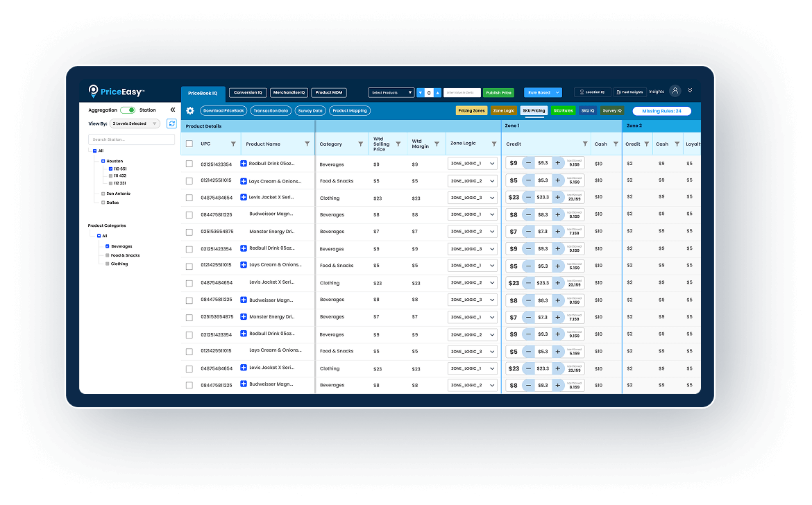
Task: Switch to the Conversion IQ tab
Action: (248, 92)
